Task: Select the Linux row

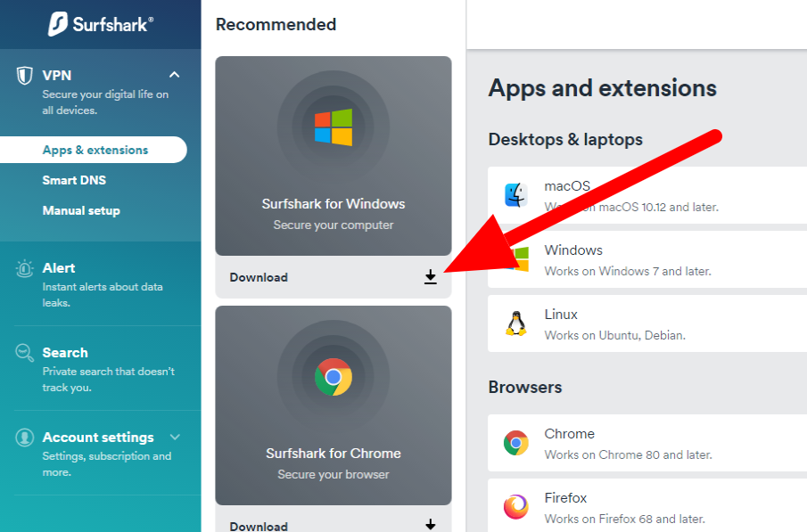Action: [647, 323]
